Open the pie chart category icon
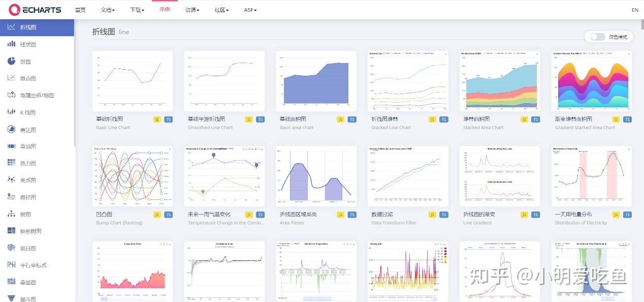 coord(11,61)
